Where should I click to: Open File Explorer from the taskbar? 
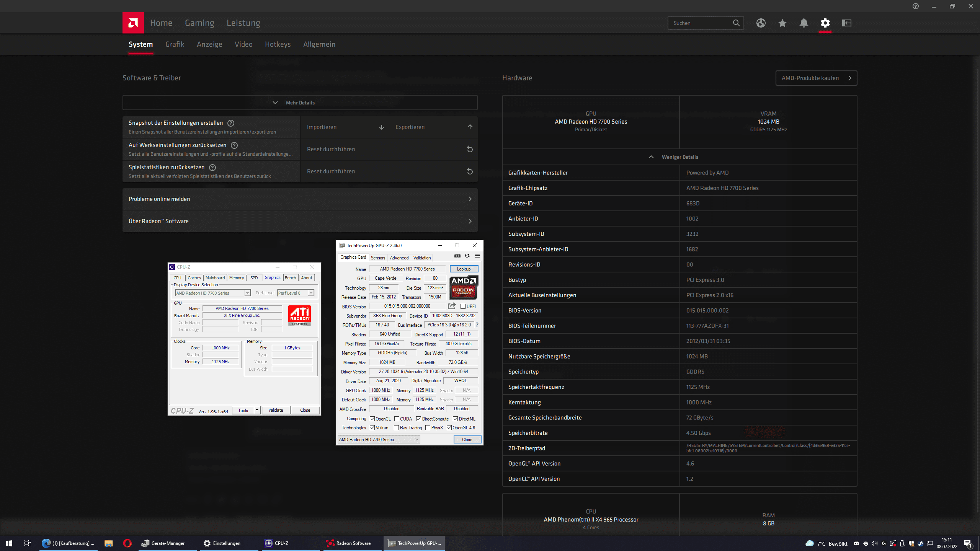point(109,543)
